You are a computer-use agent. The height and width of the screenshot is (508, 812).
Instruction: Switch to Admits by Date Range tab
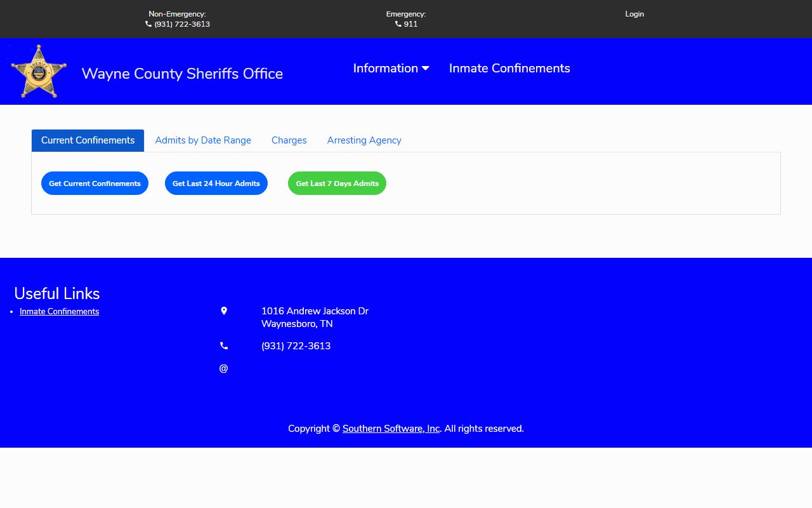(203, 140)
